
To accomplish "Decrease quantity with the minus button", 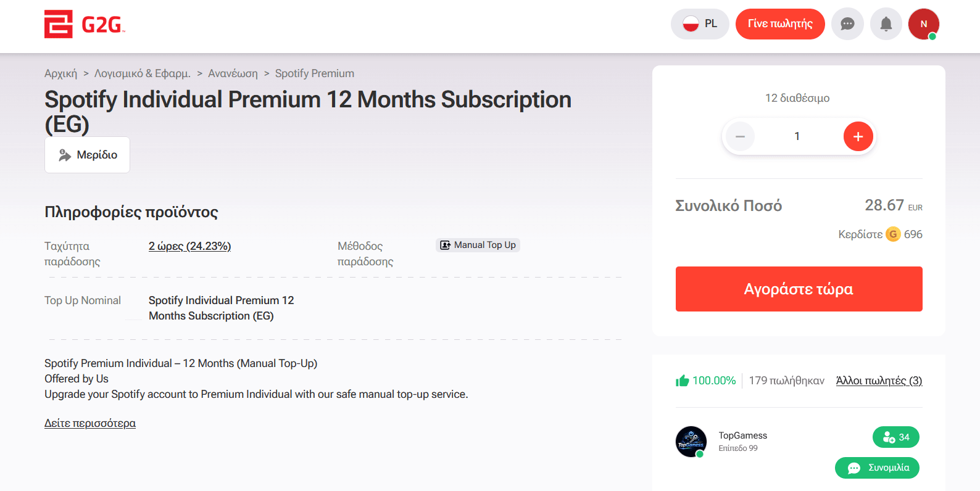I will coord(740,136).
